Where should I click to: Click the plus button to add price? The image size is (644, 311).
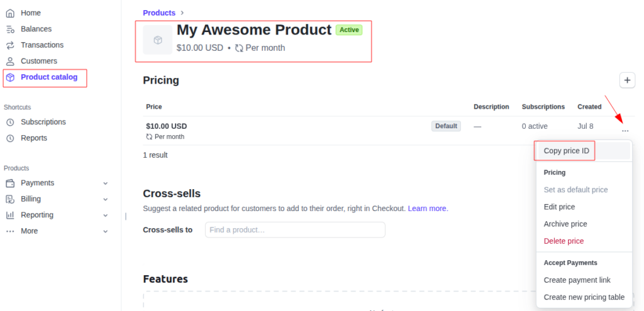point(627,80)
